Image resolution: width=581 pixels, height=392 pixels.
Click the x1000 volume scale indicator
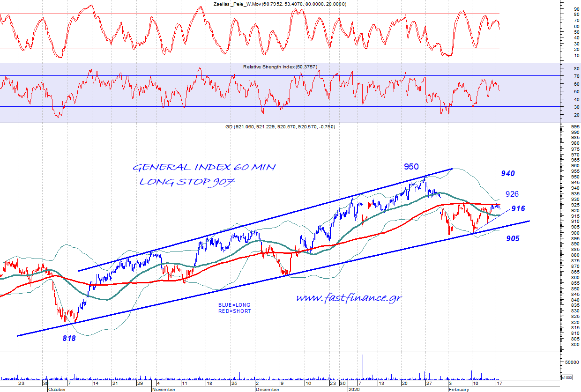[566, 377]
